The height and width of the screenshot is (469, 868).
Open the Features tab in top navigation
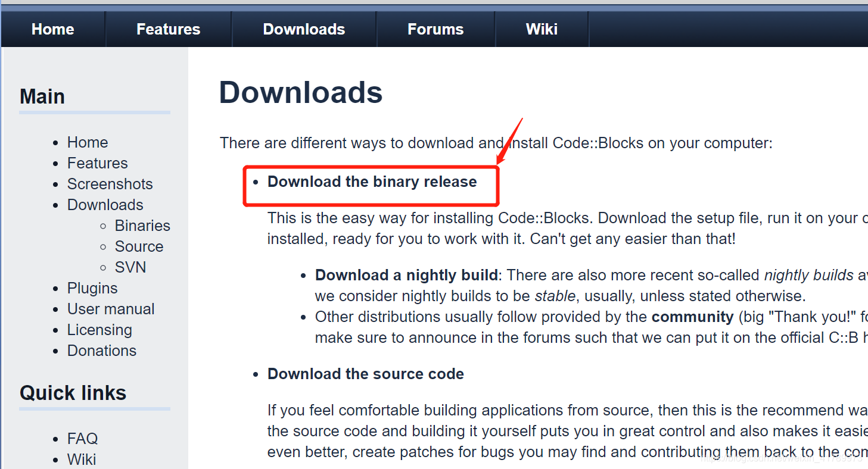tap(169, 29)
